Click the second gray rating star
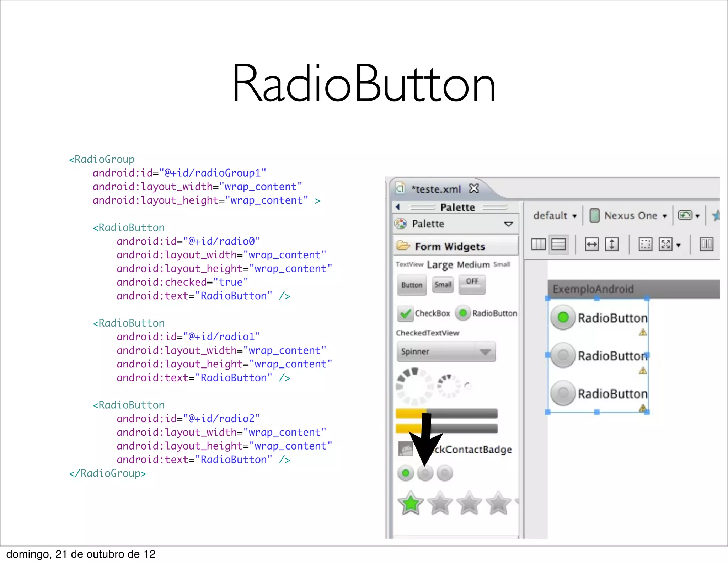 point(440,503)
